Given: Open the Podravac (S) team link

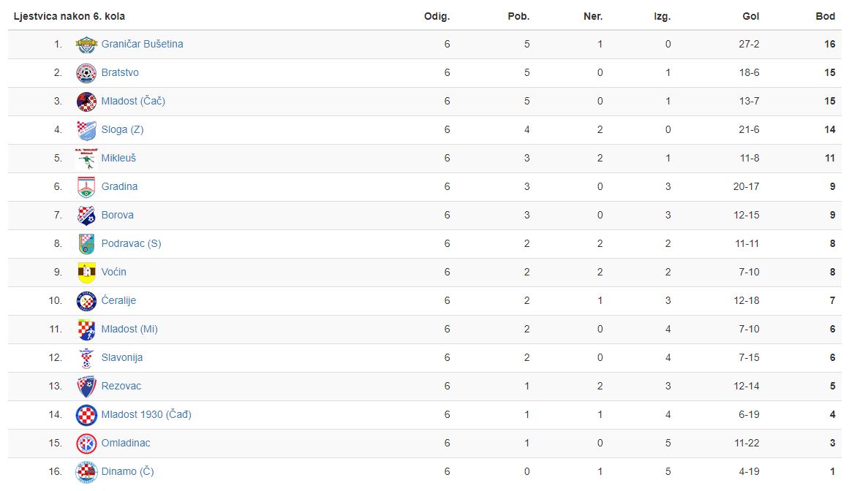Looking at the screenshot, I should point(131,244).
